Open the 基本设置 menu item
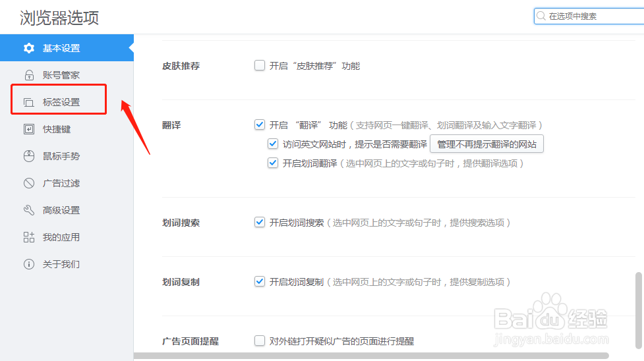 click(x=67, y=48)
